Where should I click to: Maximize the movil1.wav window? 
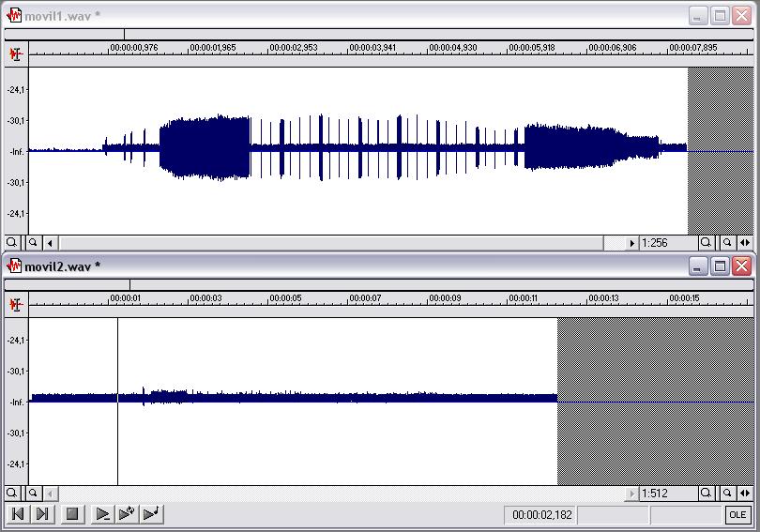(720, 16)
